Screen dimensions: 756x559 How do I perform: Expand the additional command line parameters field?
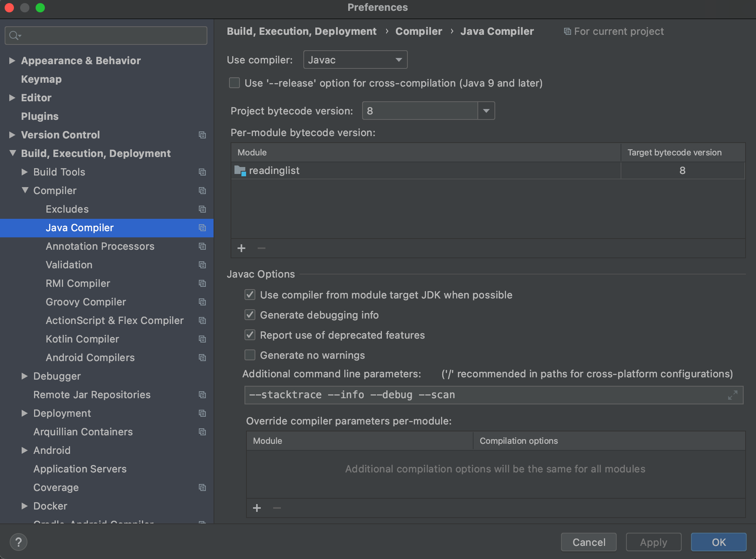tap(732, 395)
